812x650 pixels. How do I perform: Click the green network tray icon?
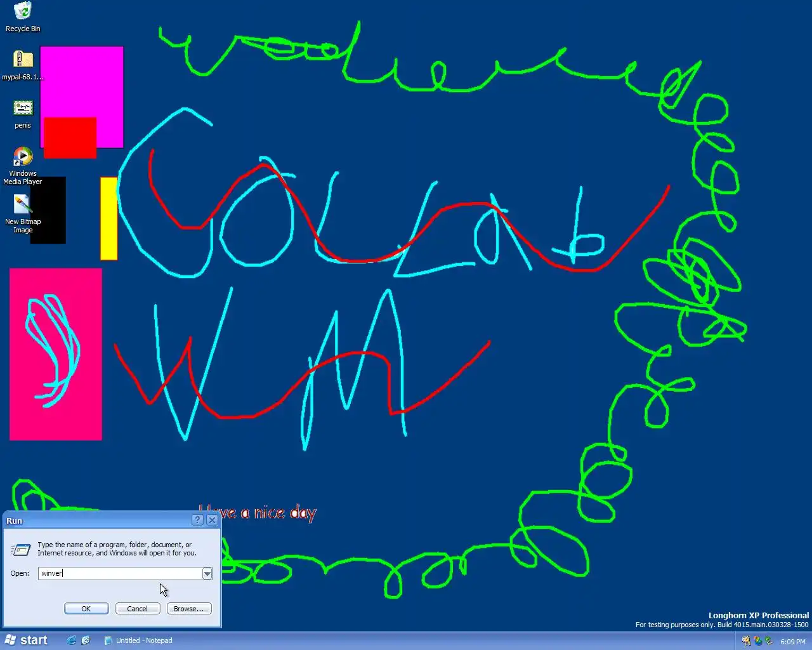point(768,641)
